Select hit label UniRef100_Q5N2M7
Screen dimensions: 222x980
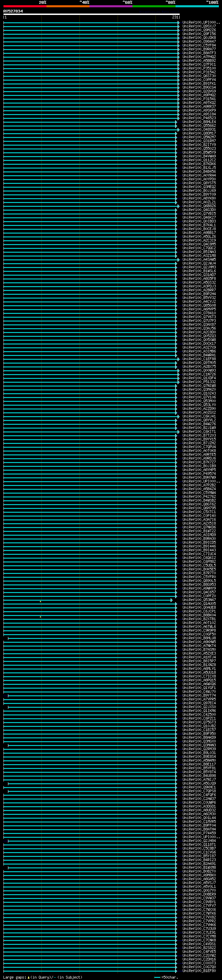click(199, 137)
